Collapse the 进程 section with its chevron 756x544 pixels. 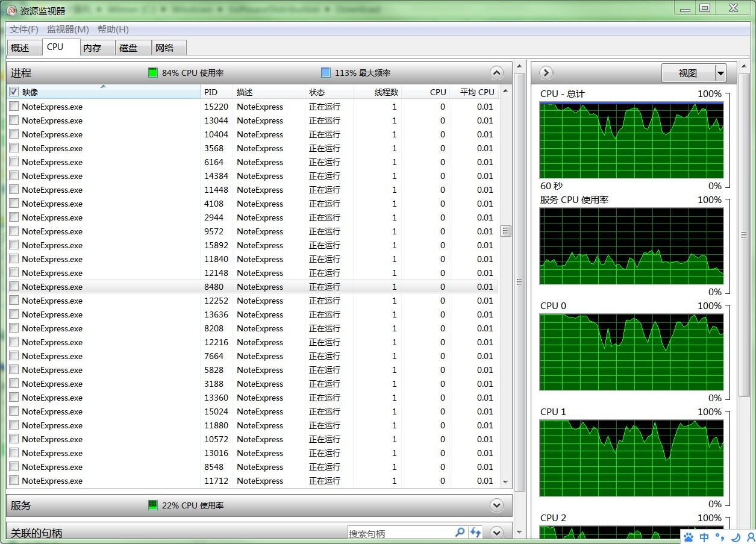497,73
